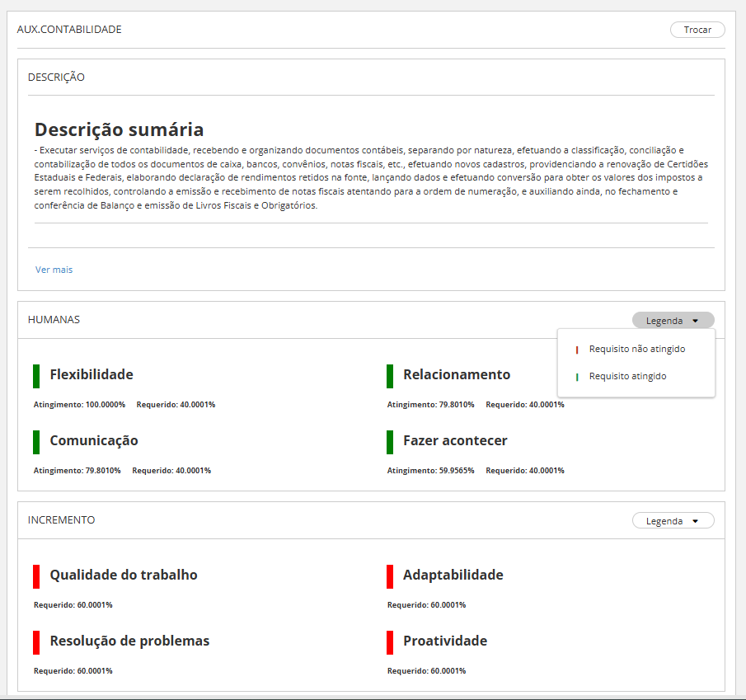746x700 pixels.
Task: Click the red indicator beside Proatividade
Action: pyautogui.click(x=390, y=642)
